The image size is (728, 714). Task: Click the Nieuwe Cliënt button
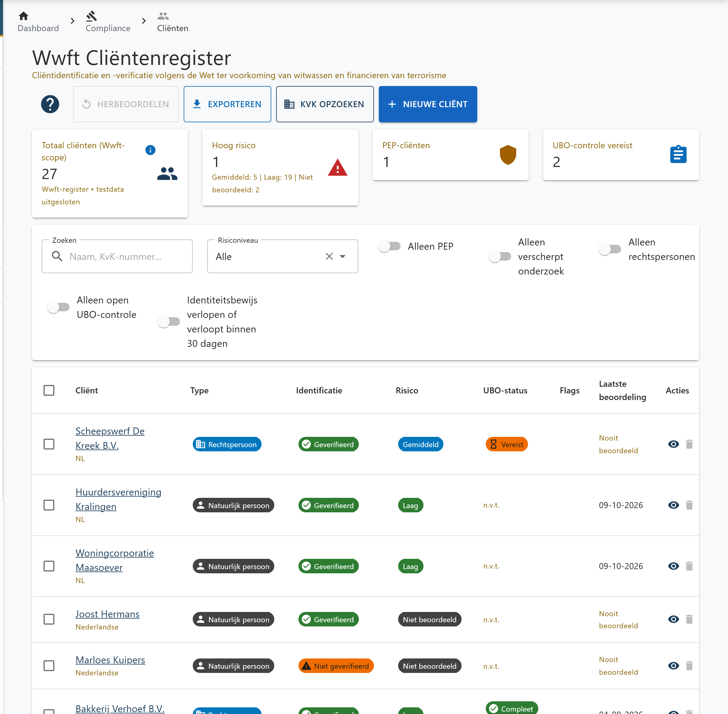point(428,104)
